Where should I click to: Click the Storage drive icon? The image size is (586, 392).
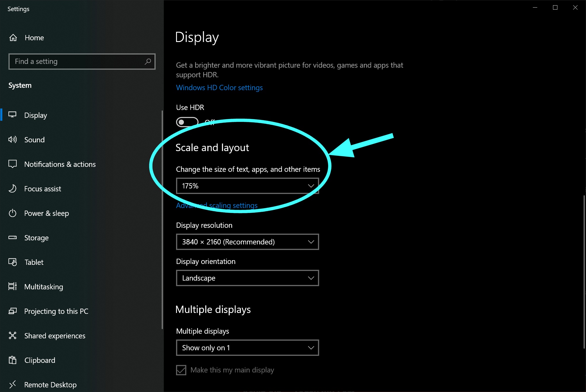click(13, 238)
